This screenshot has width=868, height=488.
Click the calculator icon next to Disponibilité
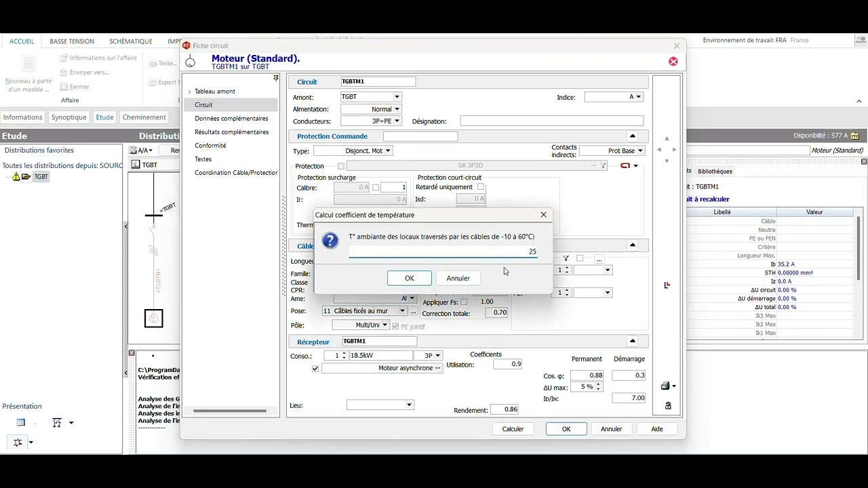point(854,136)
